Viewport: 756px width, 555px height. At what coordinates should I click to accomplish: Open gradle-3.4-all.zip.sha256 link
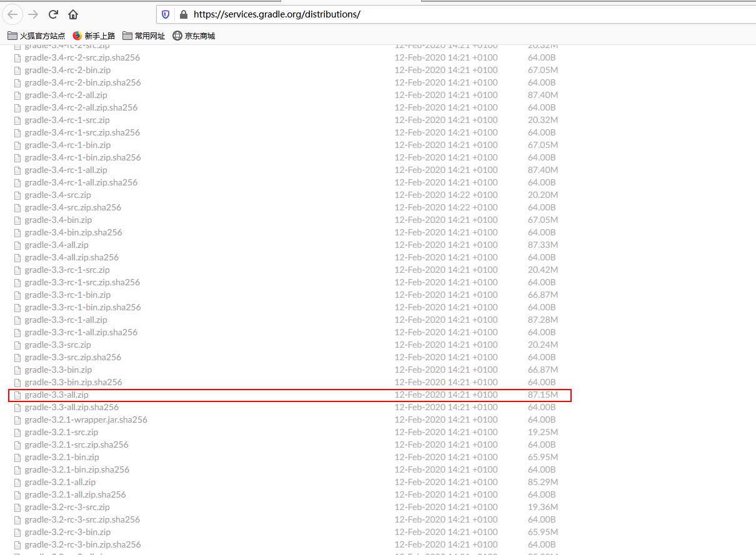(x=72, y=258)
